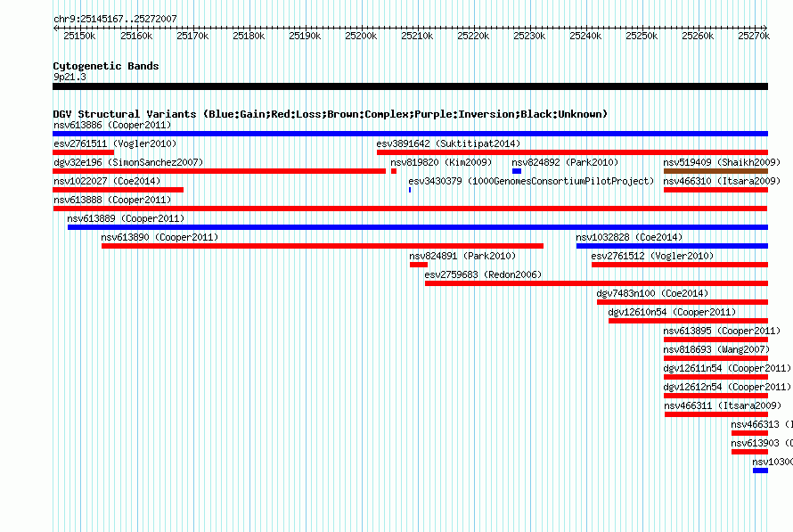Open the nsv466311 (Itsara2009) label
Screen dimensions: 793x532
(x=723, y=405)
